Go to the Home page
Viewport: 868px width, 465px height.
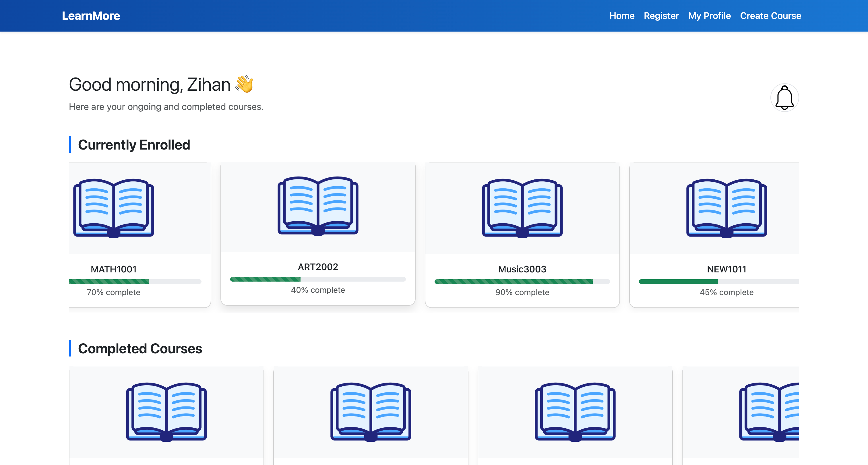(622, 16)
